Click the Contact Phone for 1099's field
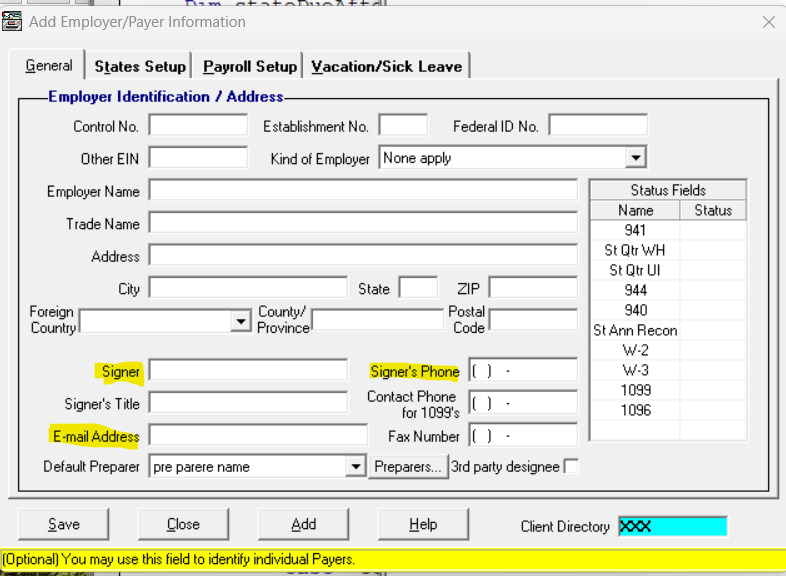The image size is (786, 576). click(x=523, y=403)
